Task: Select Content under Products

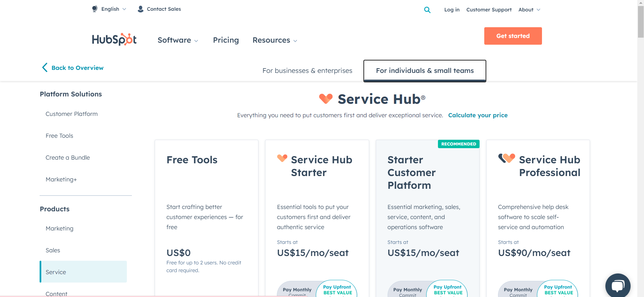Action: tap(56, 294)
